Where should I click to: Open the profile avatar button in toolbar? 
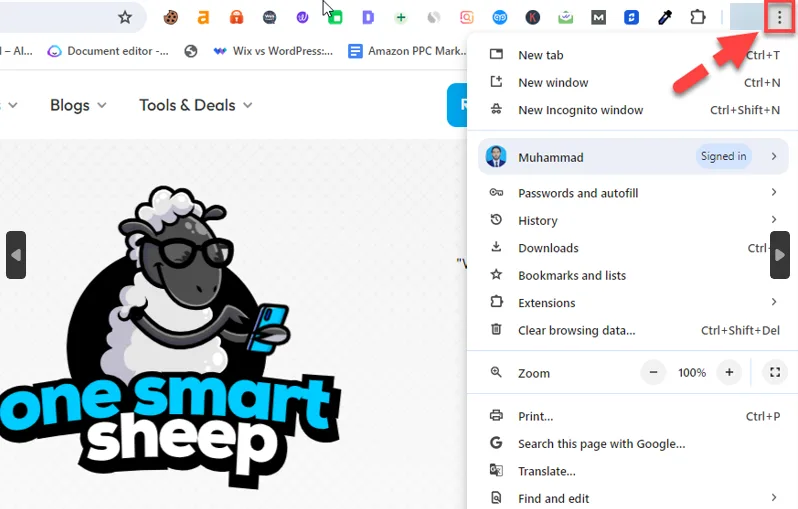tap(746, 17)
